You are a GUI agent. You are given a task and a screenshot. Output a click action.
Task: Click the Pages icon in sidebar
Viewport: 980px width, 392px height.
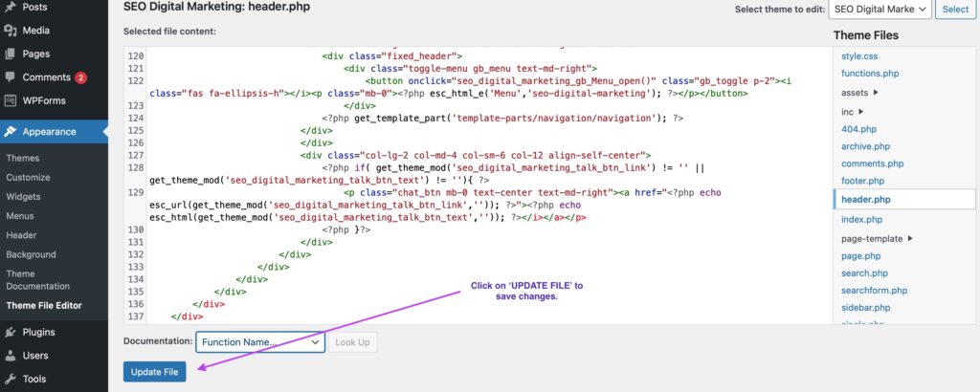pos(10,54)
